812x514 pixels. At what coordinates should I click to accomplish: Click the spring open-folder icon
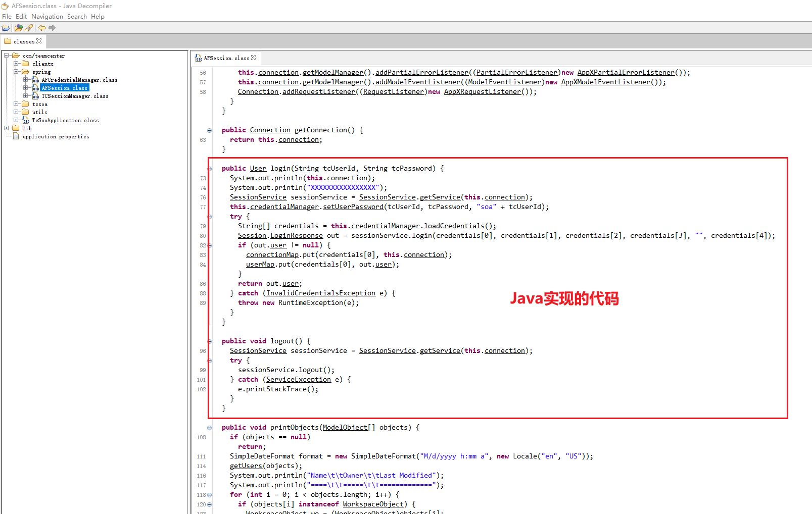[26, 72]
